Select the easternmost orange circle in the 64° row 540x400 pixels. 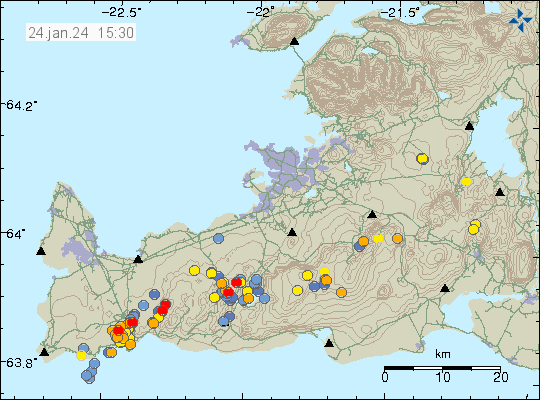click(x=397, y=238)
